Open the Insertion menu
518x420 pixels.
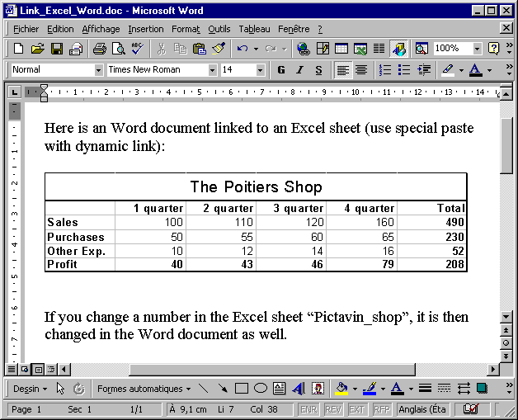pyautogui.click(x=145, y=29)
